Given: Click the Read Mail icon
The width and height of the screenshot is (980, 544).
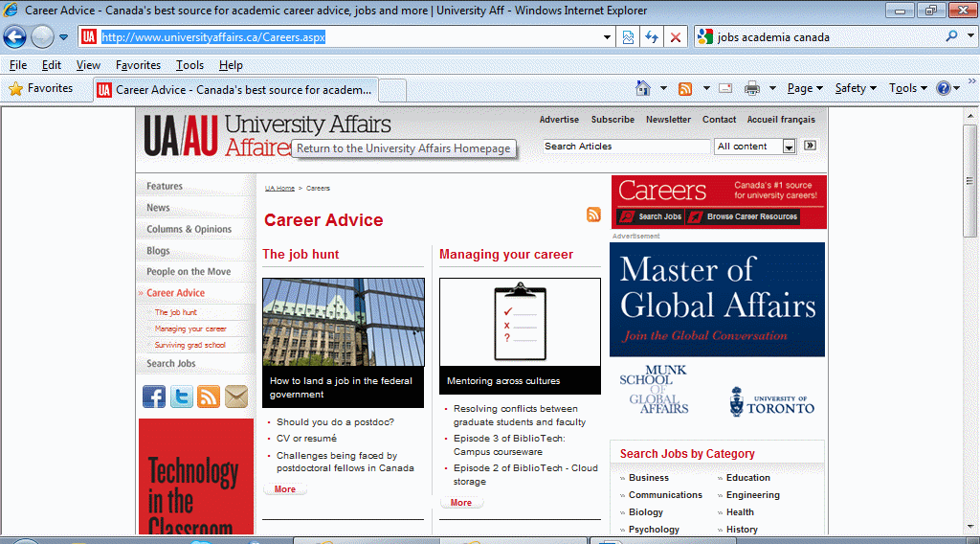Looking at the screenshot, I should click(x=725, y=88).
